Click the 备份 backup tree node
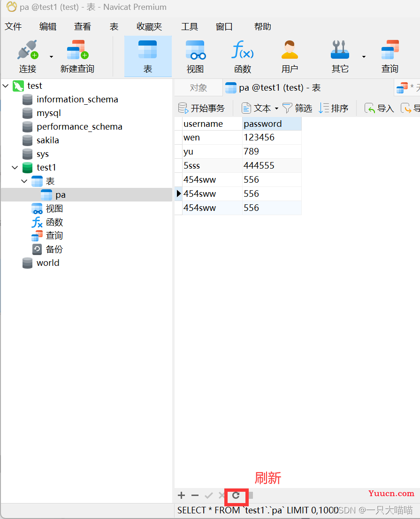This screenshot has height=519, width=420. [54, 249]
